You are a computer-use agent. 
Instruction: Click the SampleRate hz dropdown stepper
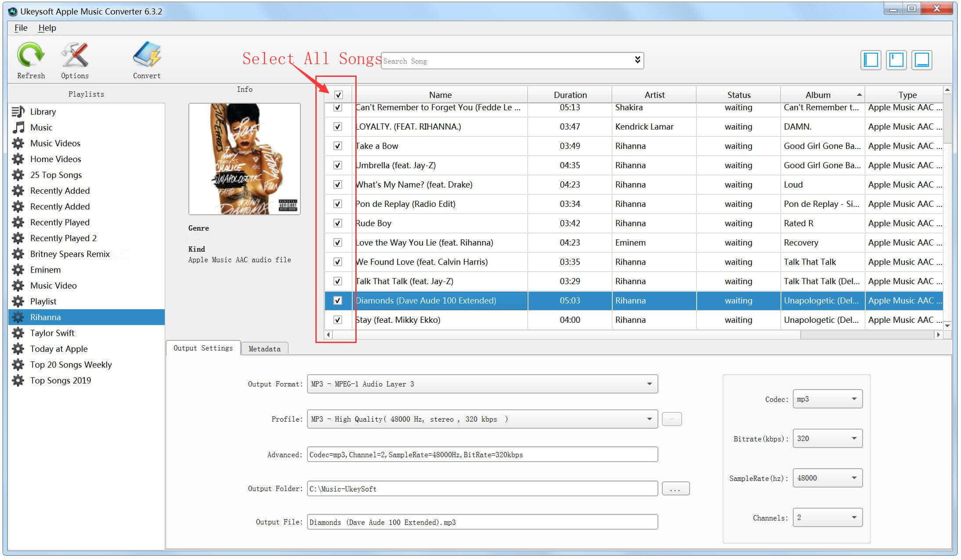click(855, 478)
